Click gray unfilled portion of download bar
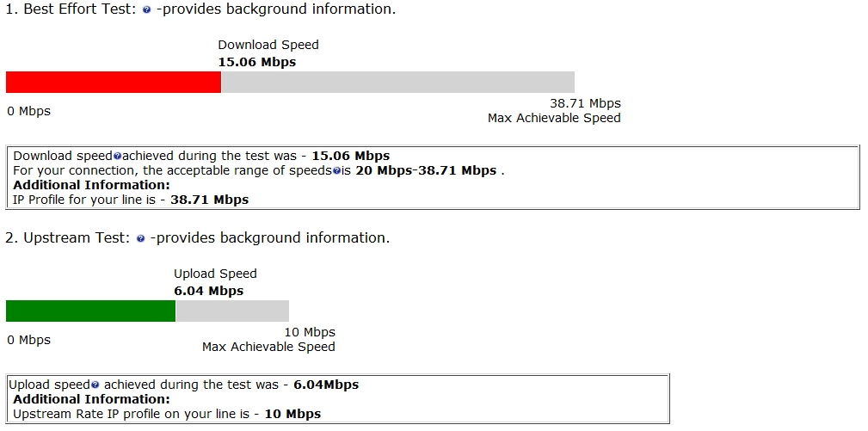 pos(397,82)
